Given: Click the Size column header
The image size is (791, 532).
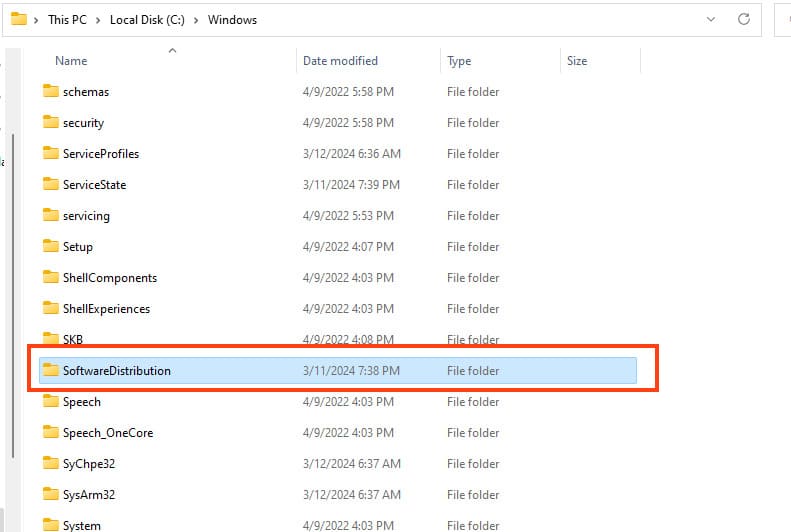Looking at the screenshot, I should (x=577, y=61).
